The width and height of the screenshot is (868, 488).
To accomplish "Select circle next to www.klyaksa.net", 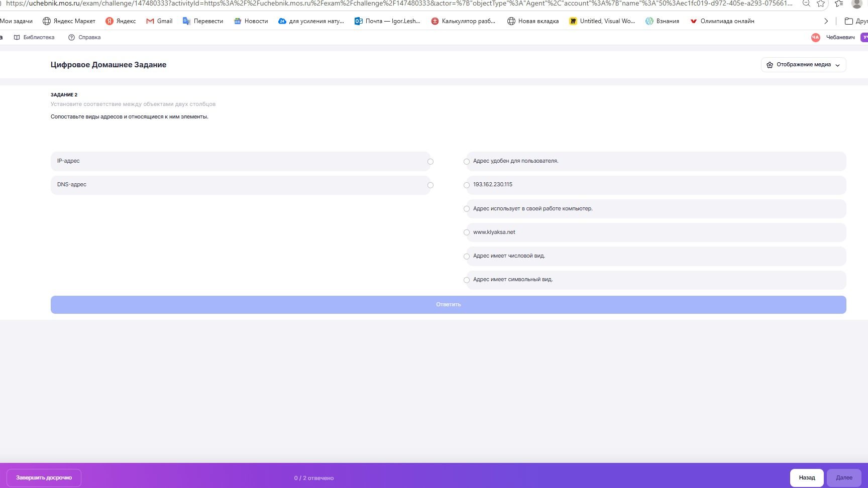I will pos(467,232).
